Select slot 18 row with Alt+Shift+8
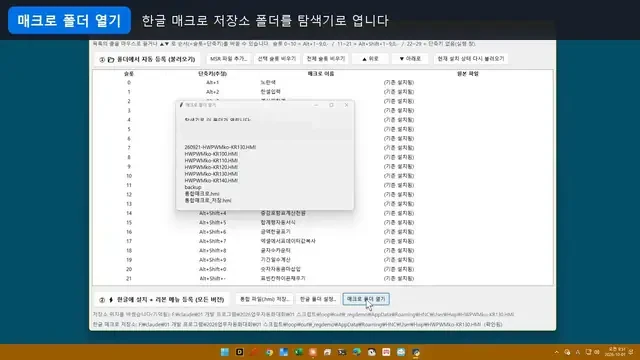640x360 pixels. coord(322,251)
